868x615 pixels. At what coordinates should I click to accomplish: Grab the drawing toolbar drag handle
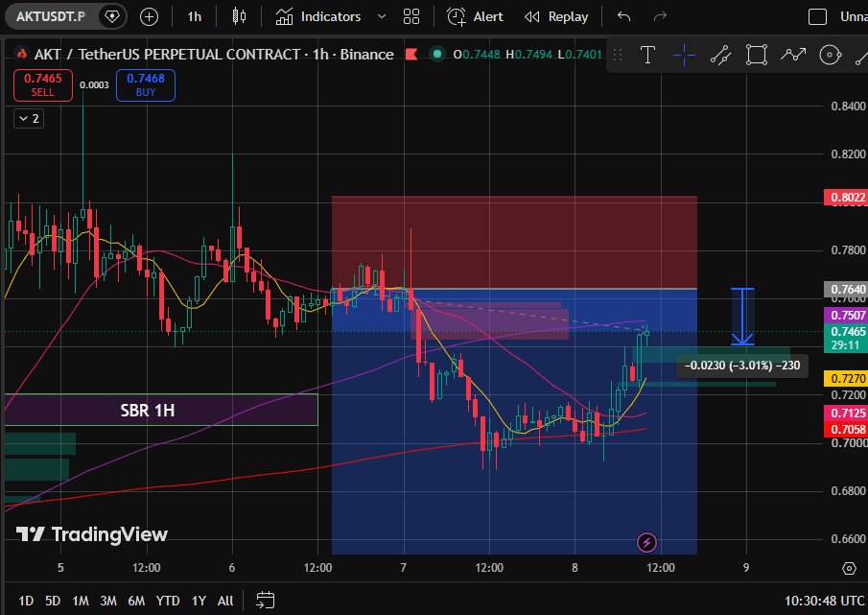619,55
